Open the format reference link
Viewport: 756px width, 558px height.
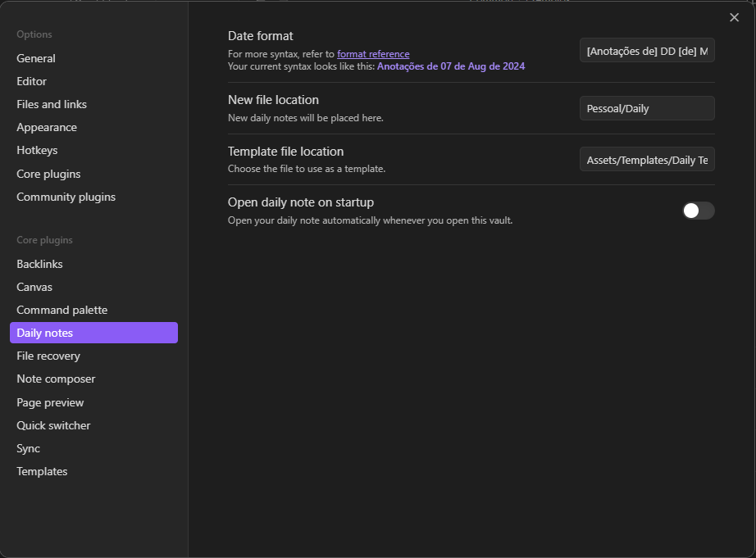click(x=373, y=54)
